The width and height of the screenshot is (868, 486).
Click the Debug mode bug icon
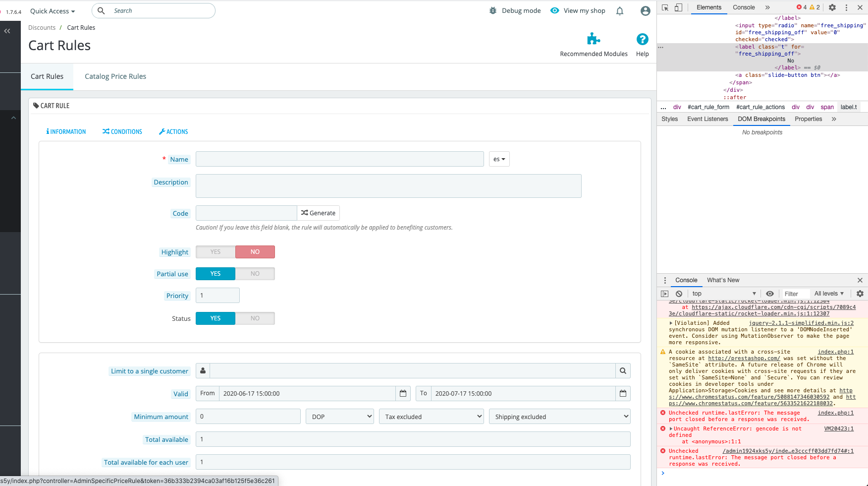[x=493, y=10]
